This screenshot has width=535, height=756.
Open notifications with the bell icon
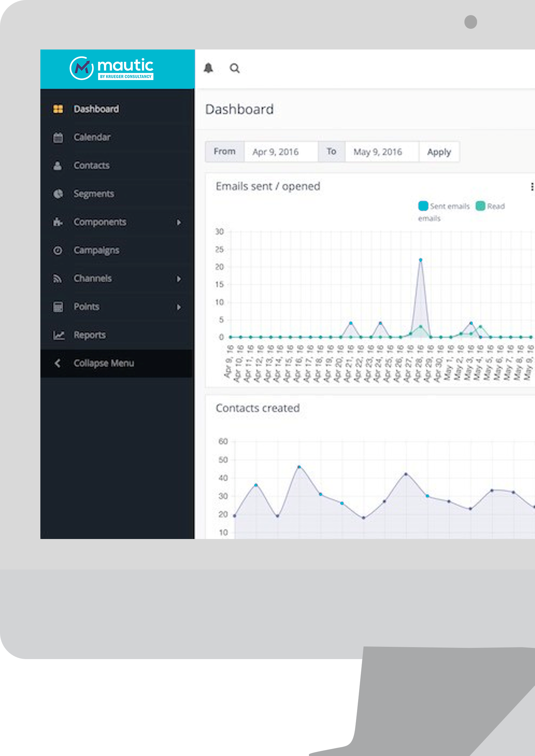click(x=209, y=68)
